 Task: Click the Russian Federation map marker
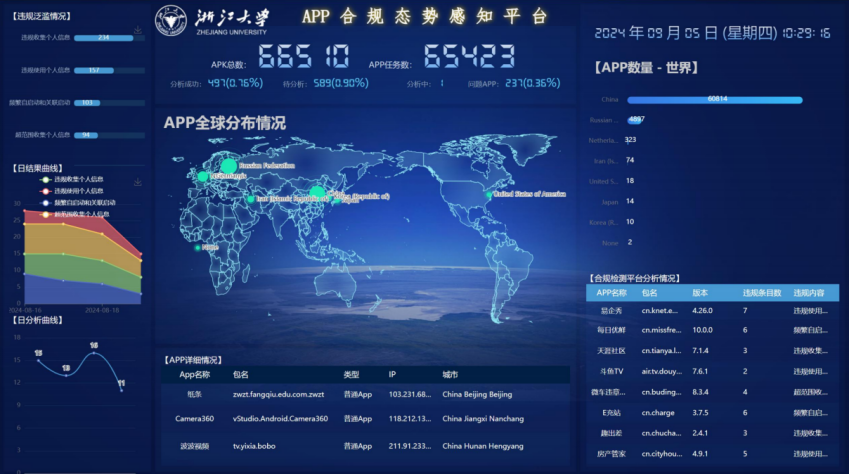[228, 165]
